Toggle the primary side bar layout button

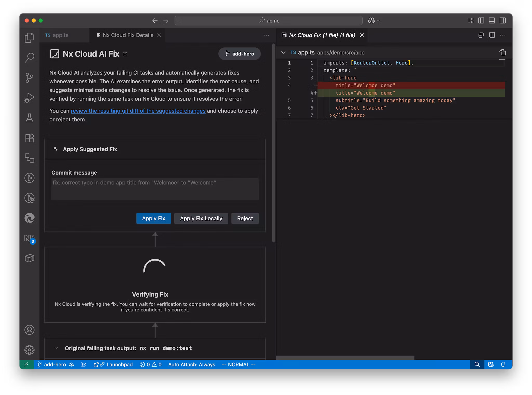coord(481,21)
